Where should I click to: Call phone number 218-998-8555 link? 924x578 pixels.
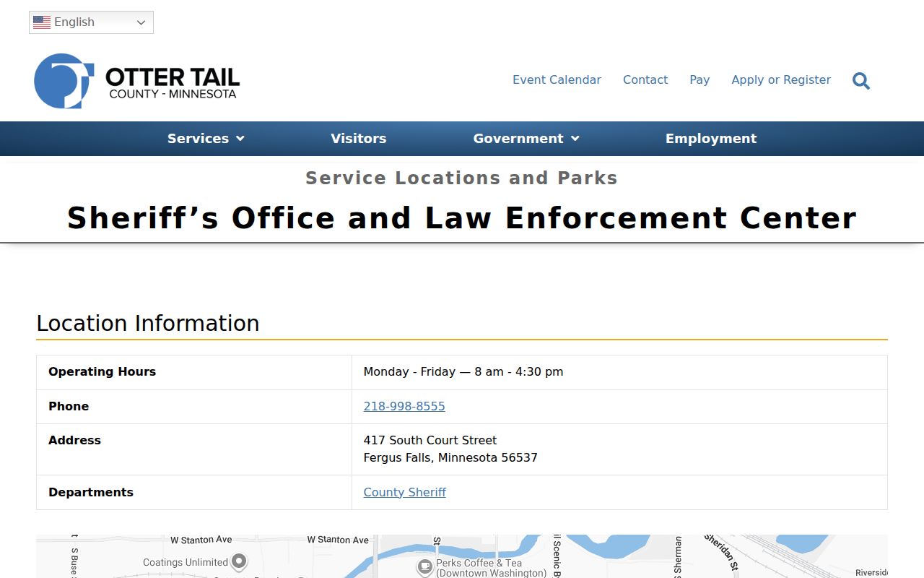coord(404,407)
